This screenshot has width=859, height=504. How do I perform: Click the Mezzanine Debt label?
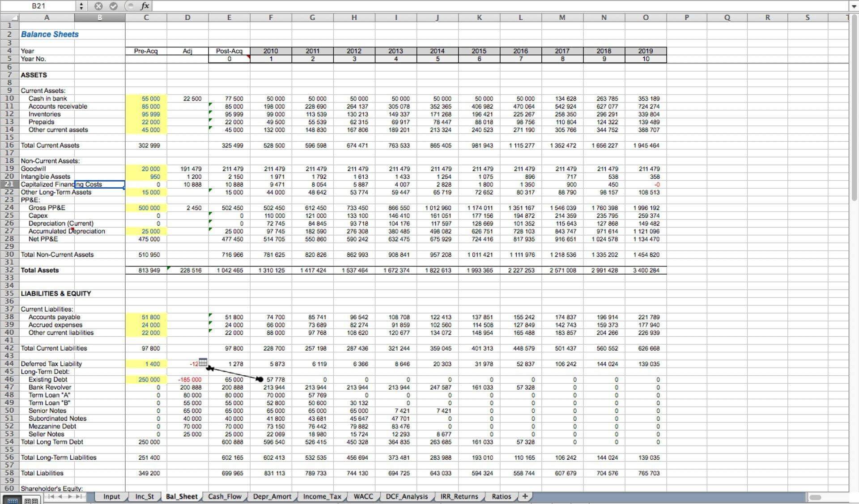coord(52,426)
